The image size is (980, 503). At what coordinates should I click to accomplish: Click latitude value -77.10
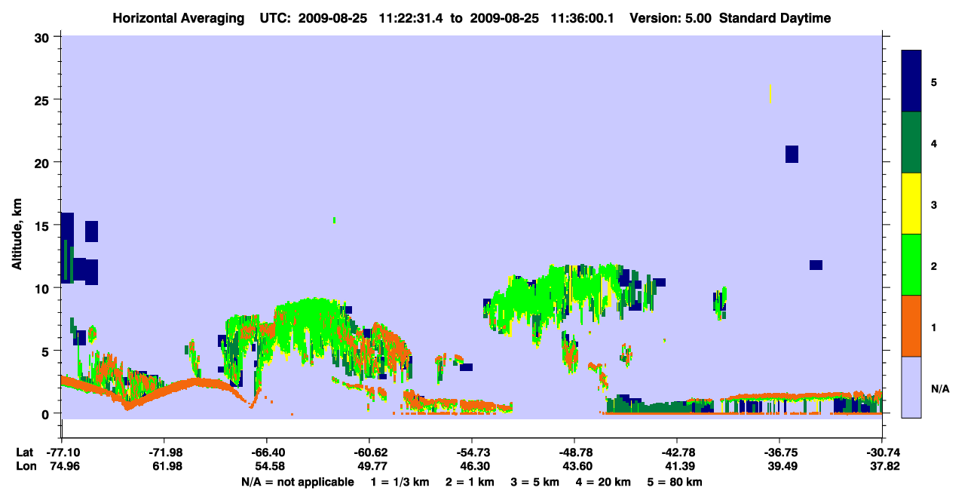pos(62,452)
